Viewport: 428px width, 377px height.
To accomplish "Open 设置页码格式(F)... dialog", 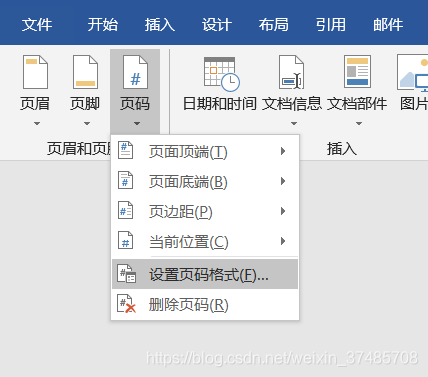I will (205, 274).
